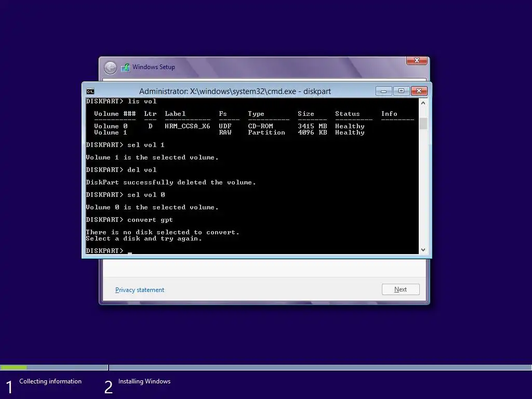Viewport: 532px width, 399px height.
Task: Click the Next button in Windows Setup
Action: click(x=401, y=289)
